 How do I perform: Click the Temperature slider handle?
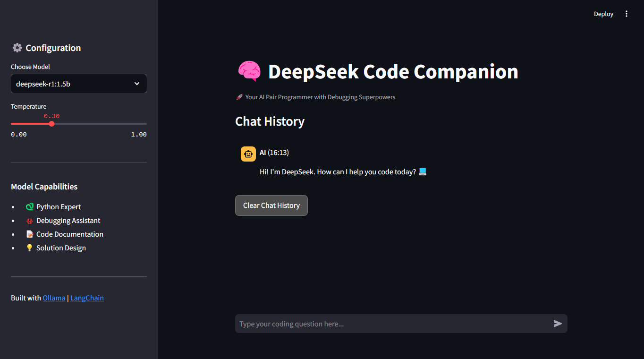click(x=51, y=124)
